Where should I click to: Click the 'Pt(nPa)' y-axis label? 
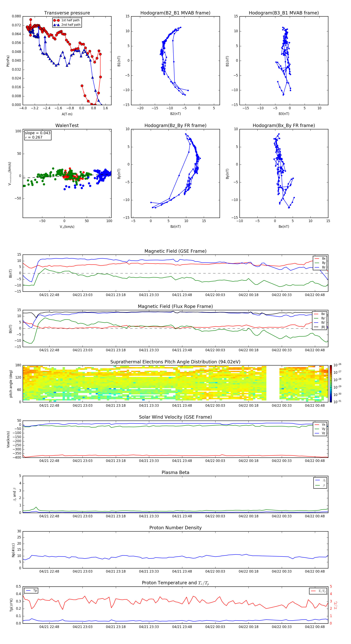point(8,61)
